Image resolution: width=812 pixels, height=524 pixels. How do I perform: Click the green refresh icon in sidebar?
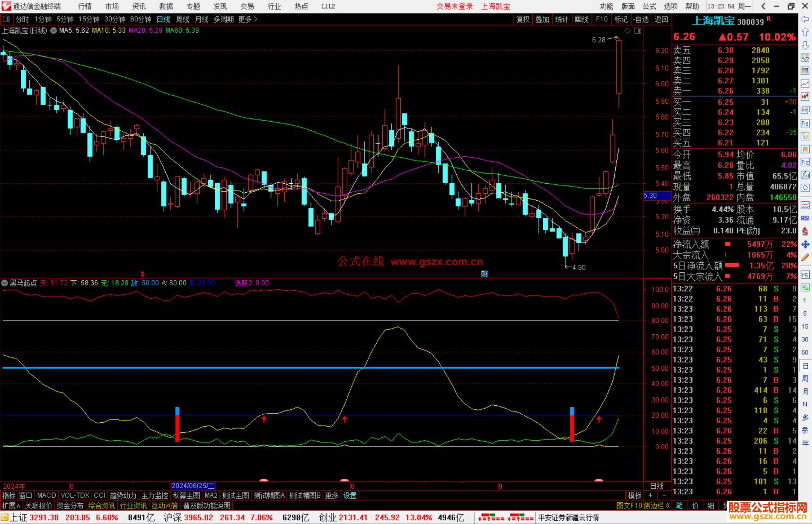805,288
